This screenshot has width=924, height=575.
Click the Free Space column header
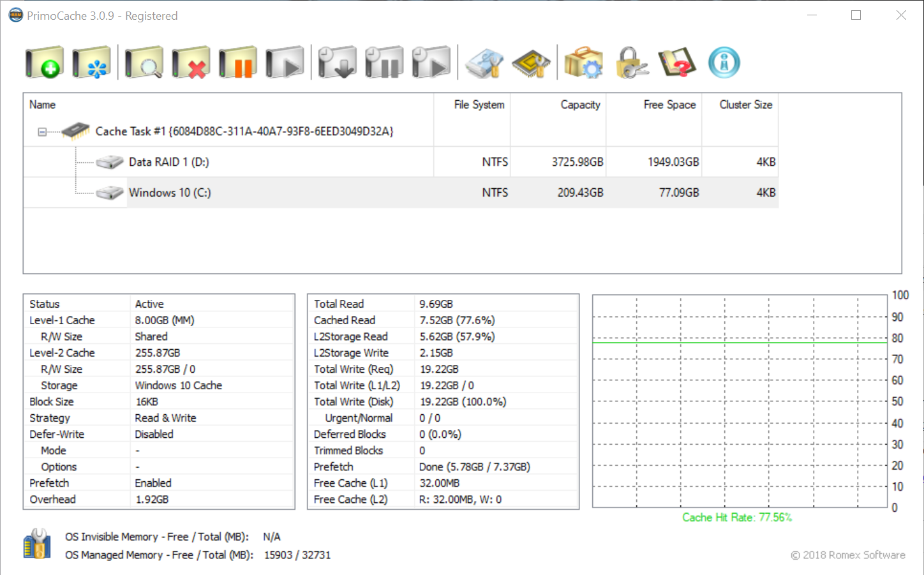pyautogui.click(x=654, y=105)
